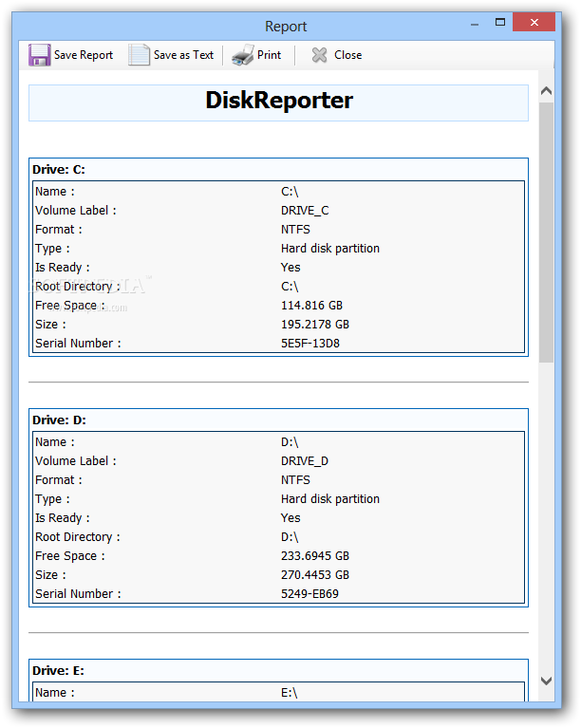
Task: Click the Save Report floppy disk icon
Action: 40,55
